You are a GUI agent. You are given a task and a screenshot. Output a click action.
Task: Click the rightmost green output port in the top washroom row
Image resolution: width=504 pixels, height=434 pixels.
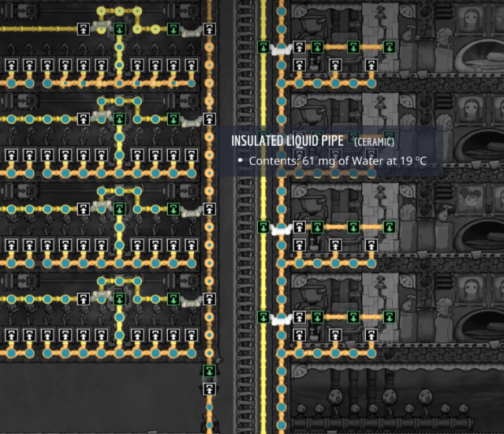tap(390, 47)
